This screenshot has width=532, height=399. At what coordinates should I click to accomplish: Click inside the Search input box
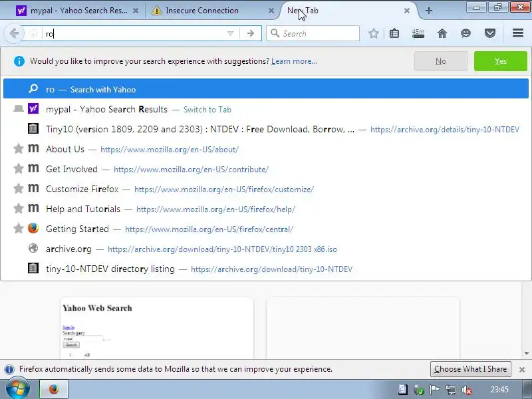click(313, 33)
